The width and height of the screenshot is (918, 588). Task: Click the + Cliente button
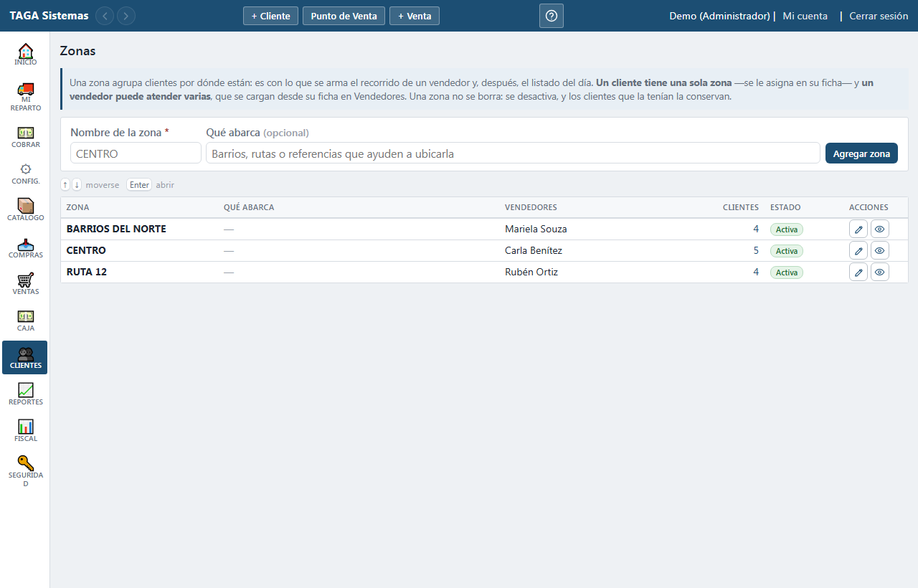click(x=270, y=16)
